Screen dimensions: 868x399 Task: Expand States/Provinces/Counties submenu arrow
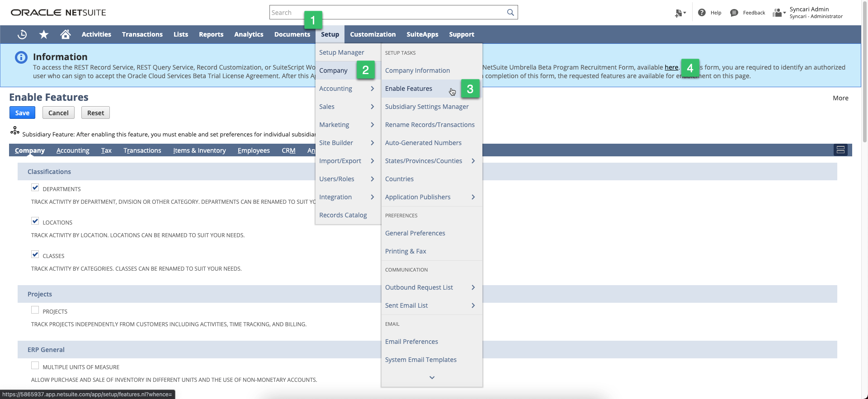(473, 161)
